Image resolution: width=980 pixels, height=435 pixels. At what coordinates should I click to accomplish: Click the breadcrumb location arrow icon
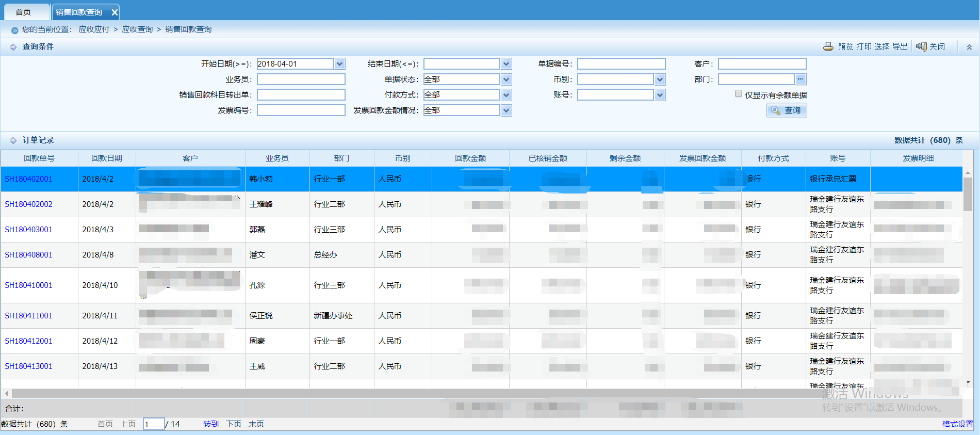click(x=14, y=30)
